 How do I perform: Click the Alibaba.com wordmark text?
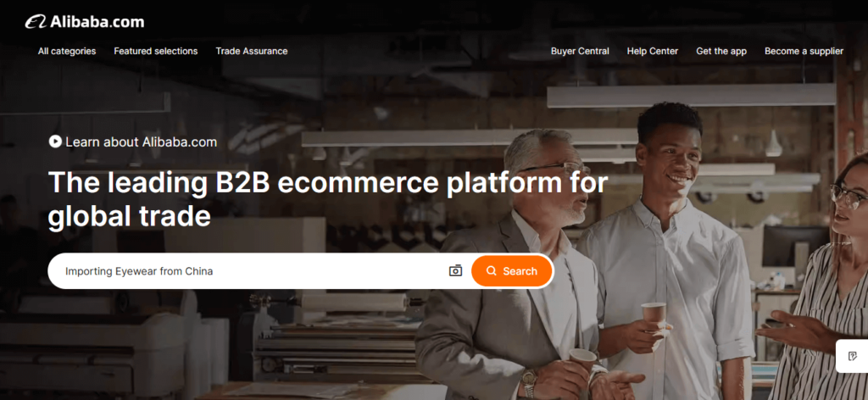pos(97,22)
